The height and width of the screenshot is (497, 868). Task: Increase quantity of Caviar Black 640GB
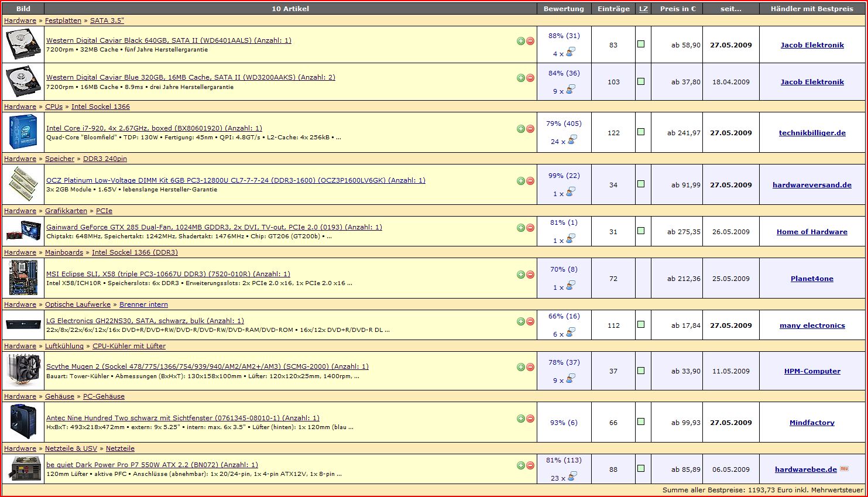(521, 41)
